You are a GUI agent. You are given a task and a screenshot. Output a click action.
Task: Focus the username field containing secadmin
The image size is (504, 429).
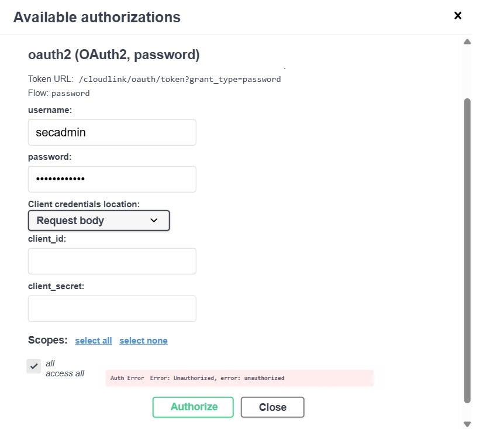(x=112, y=133)
